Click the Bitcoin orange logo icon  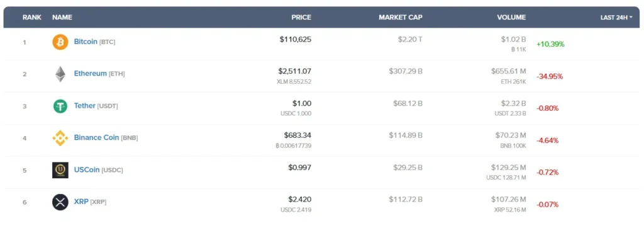(60, 42)
